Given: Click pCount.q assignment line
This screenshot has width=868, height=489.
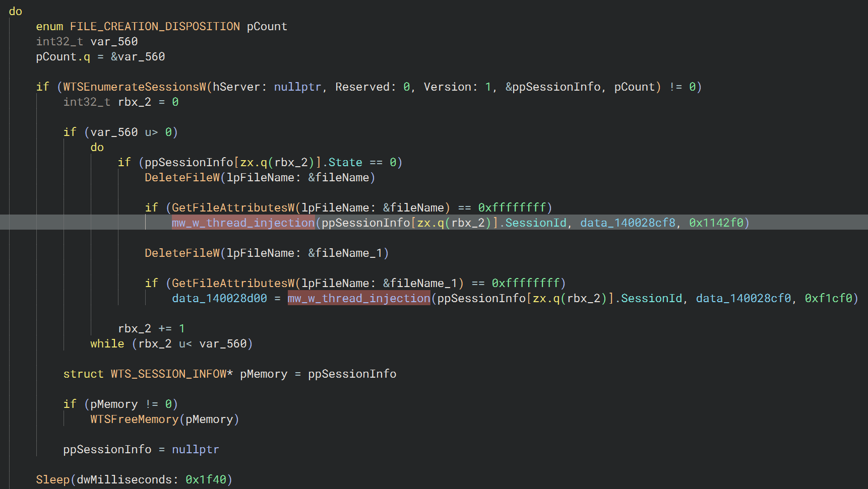Looking at the screenshot, I should pyautogui.click(x=100, y=56).
